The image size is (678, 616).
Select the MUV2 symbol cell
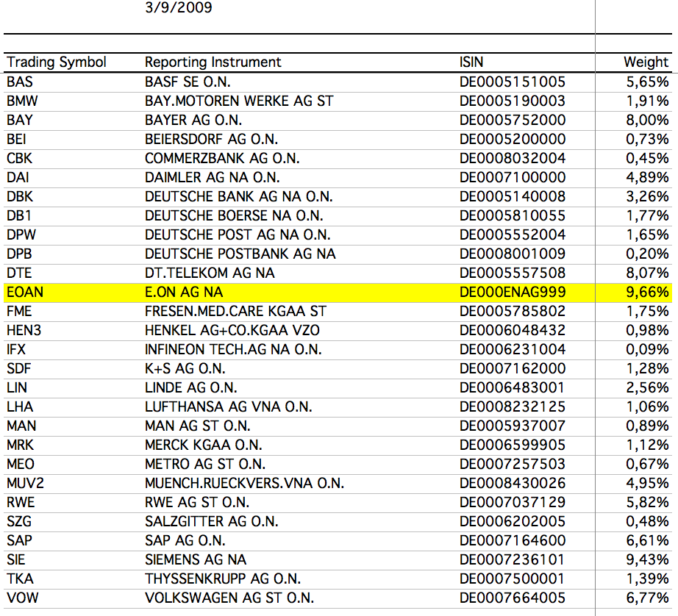coord(25,483)
